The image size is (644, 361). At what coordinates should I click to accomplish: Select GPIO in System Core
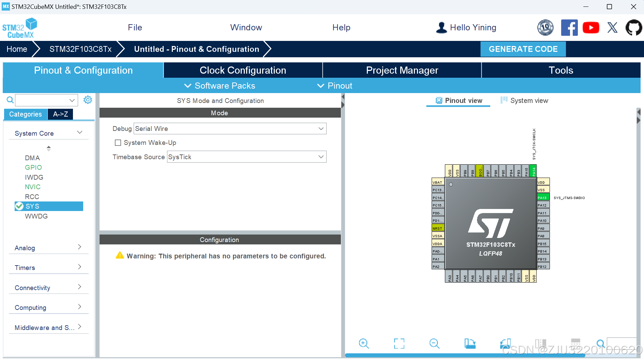pos(33,167)
